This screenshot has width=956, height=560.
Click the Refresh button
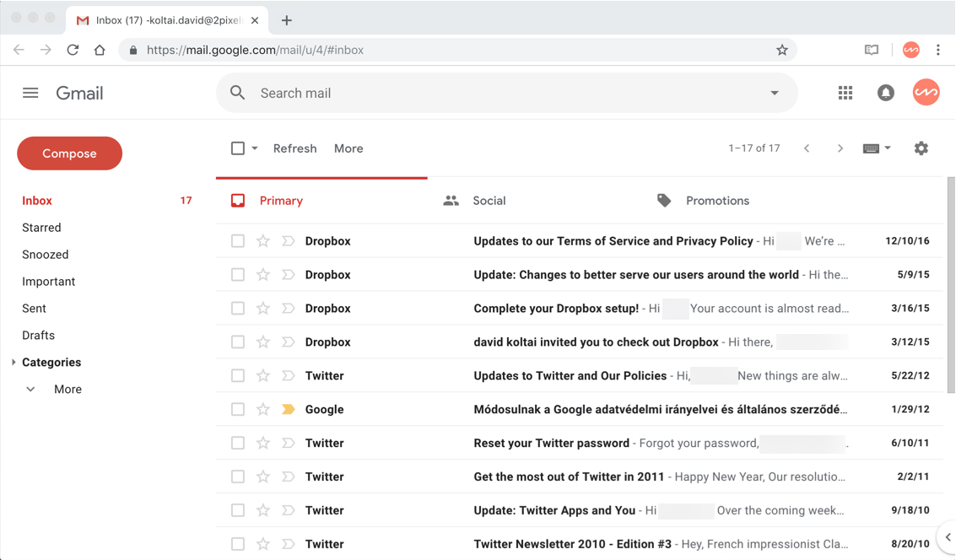coord(294,148)
